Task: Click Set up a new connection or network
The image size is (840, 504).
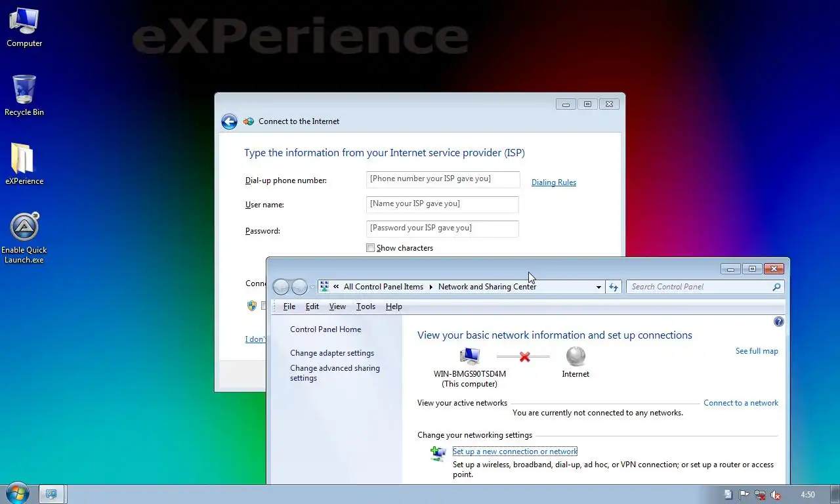Action: click(x=515, y=451)
